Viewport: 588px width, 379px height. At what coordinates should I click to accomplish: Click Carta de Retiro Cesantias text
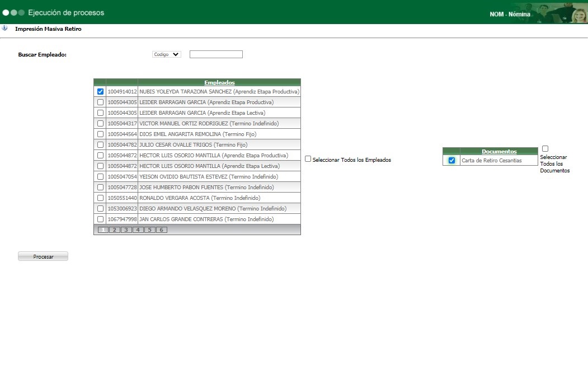tap(492, 160)
